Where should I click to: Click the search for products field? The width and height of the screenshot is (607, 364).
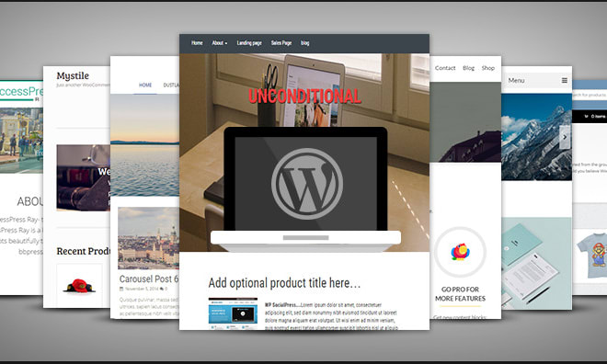pyautogui.click(x=590, y=95)
